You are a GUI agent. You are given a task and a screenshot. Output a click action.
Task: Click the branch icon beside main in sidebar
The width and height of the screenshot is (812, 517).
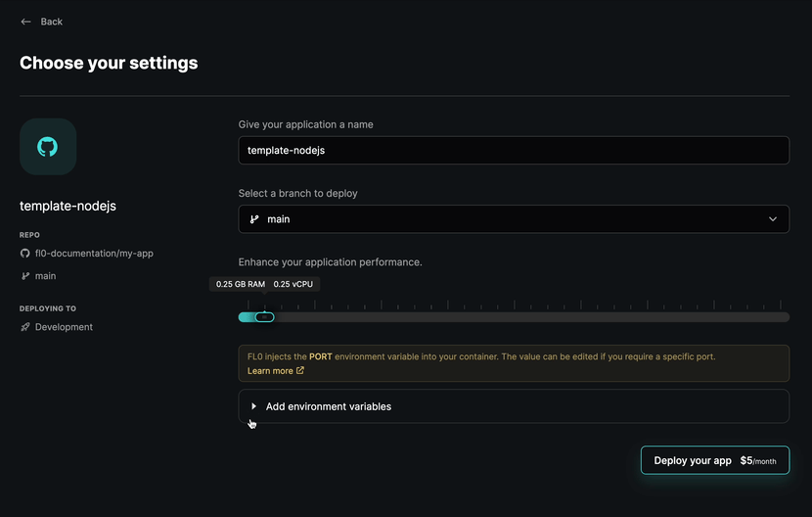24,276
